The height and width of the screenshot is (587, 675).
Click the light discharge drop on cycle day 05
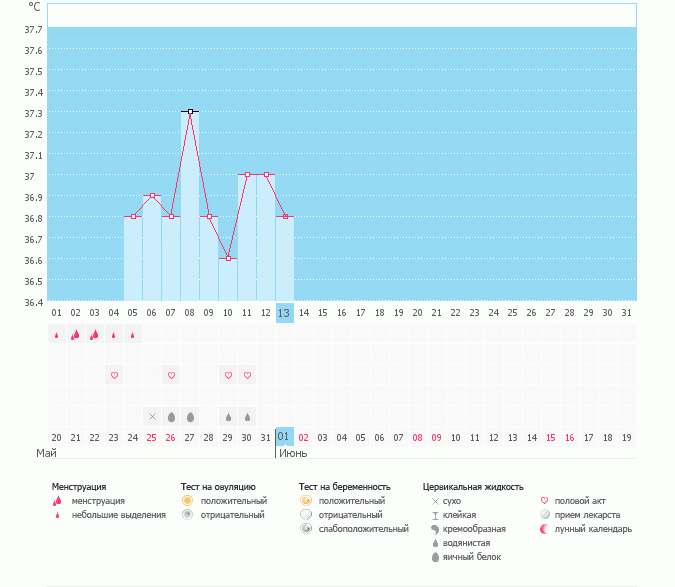pos(133,335)
